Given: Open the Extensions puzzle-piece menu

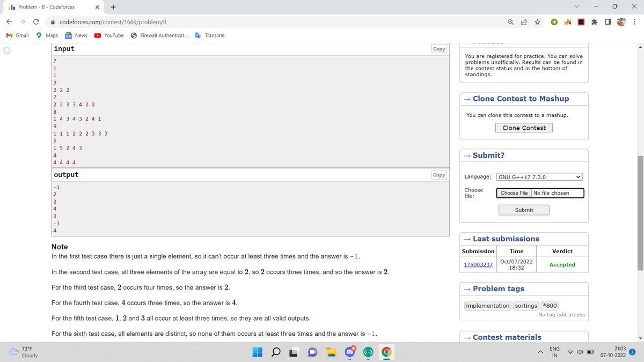Looking at the screenshot, I should pos(594,22).
